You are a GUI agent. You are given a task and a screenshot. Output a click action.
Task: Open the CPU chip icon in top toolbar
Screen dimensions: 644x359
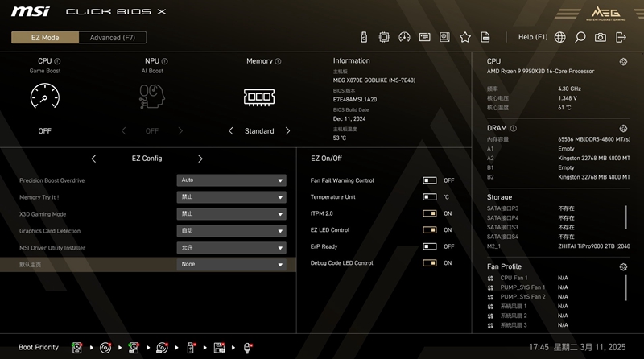(384, 37)
